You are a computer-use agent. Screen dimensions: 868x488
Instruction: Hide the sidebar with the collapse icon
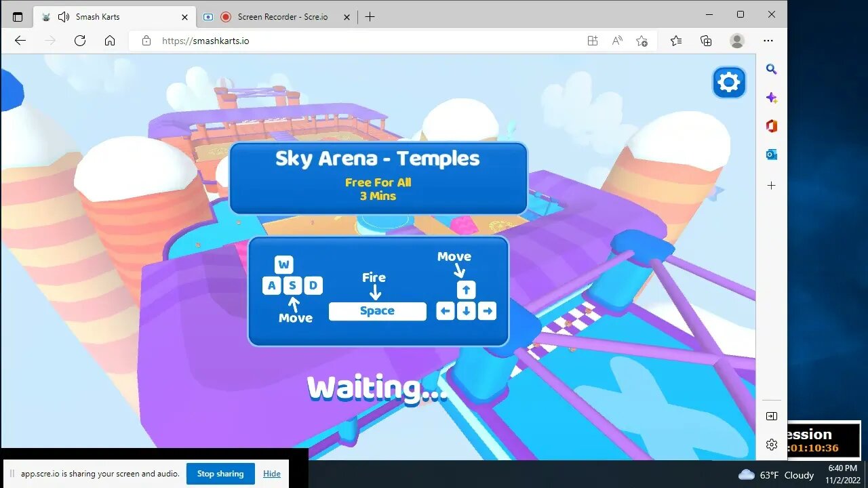772,416
